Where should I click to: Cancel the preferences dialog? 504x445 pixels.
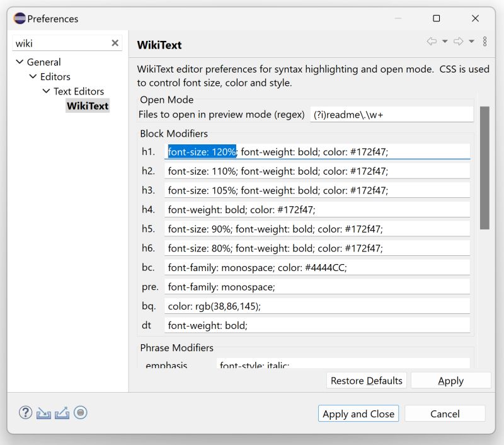click(445, 413)
